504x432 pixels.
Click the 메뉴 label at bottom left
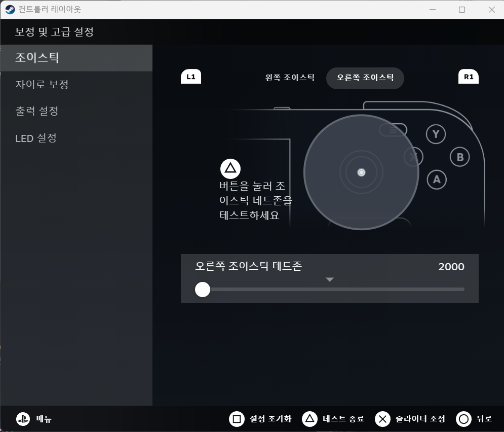pyautogui.click(x=44, y=419)
